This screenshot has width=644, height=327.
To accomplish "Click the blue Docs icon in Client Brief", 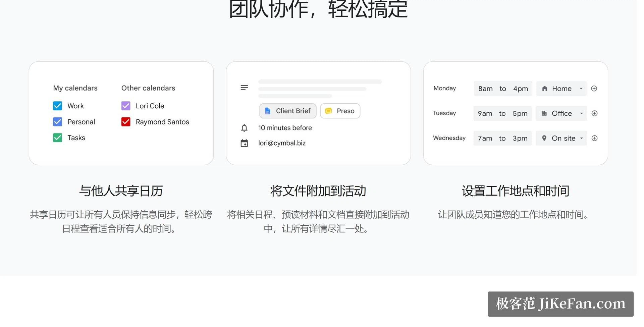I will pyautogui.click(x=268, y=111).
